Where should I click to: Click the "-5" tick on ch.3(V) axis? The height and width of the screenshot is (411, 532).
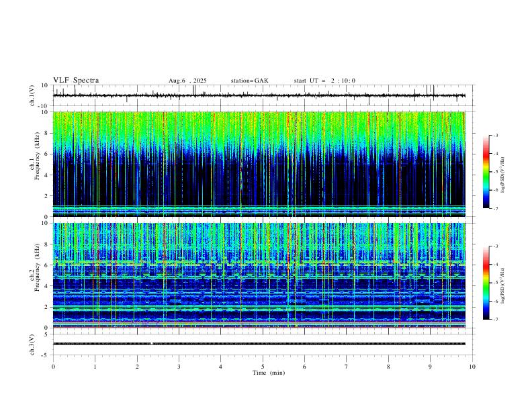[45, 355]
